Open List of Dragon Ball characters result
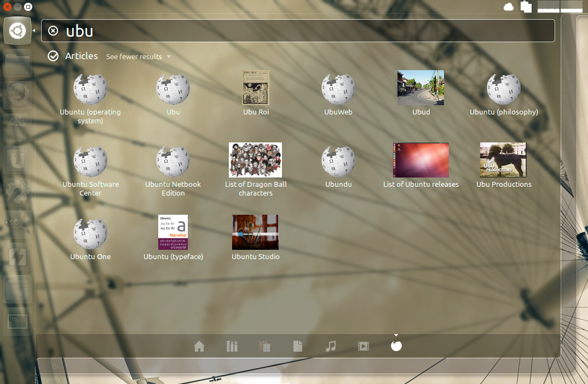The height and width of the screenshot is (384, 588). point(256,170)
